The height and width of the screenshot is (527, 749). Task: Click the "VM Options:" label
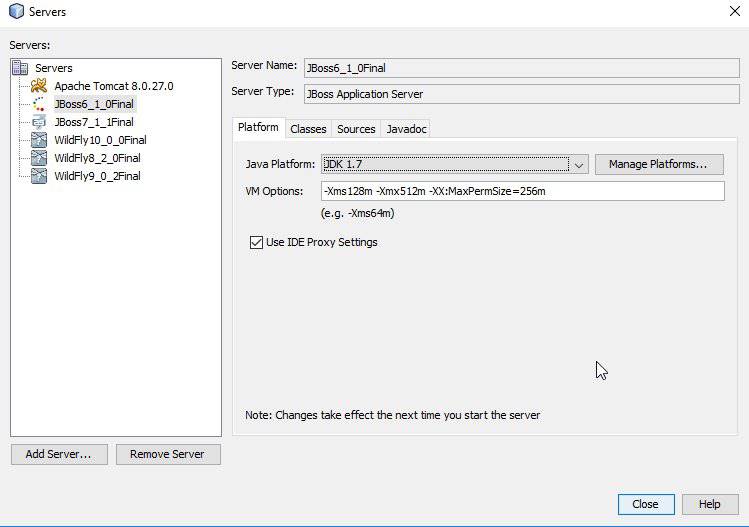click(274, 192)
